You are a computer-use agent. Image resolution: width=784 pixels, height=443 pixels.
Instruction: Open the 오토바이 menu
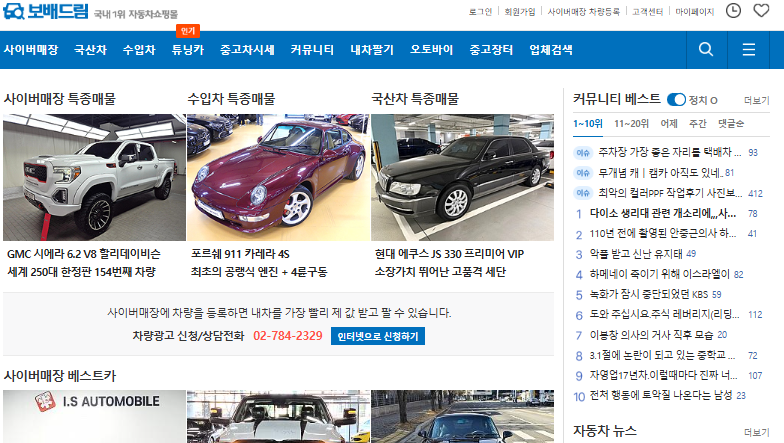click(432, 50)
